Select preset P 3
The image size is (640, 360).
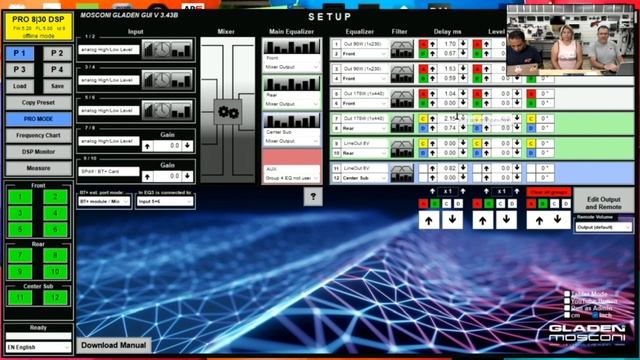click(x=20, y=70)
